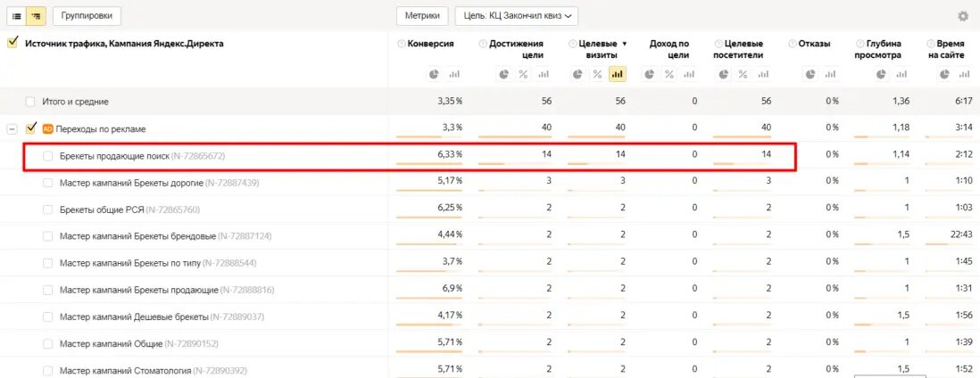Click the Брекеты продающие поиск row name
The width and height of the screenshot is (980, 378).
(x=114, y=156)
